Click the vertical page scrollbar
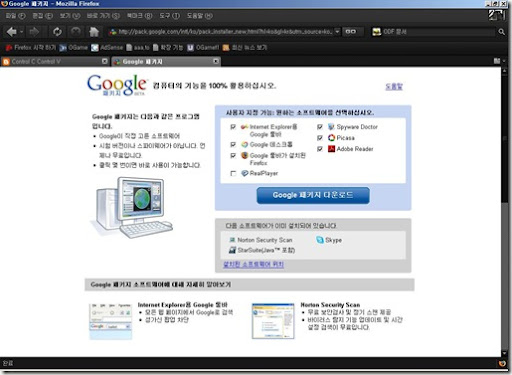 (505, 212)
